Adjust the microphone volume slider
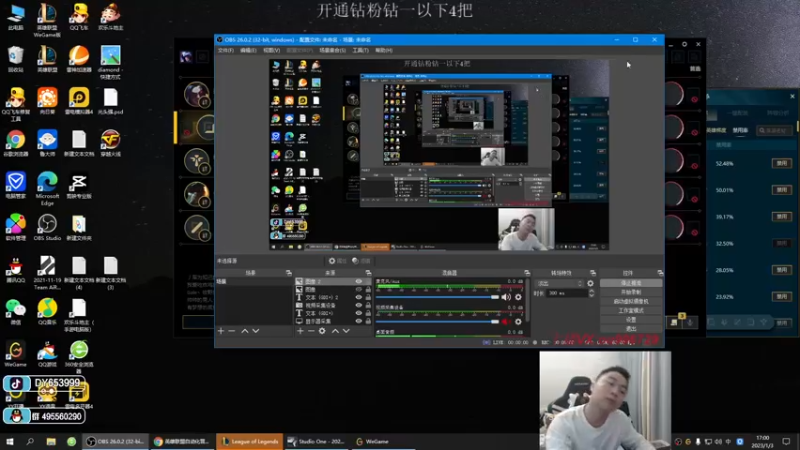The height and width of the screenshot is (450, 800). point(437,297)
